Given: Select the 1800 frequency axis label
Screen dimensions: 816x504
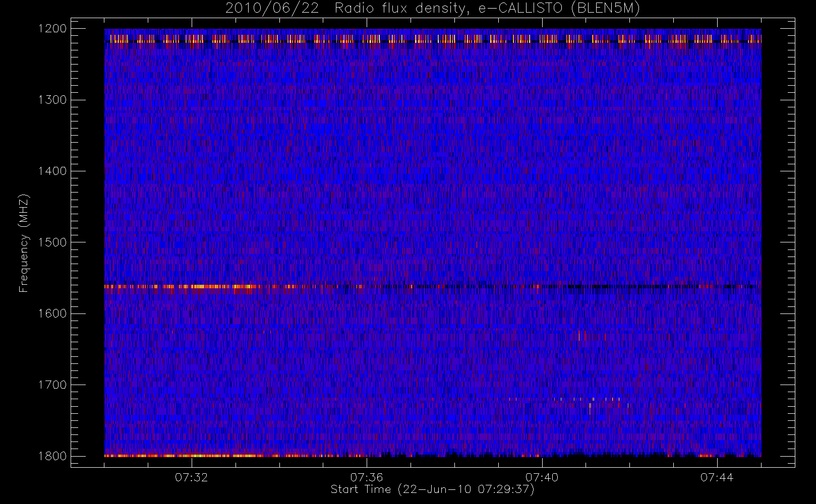Looking at the screenshot, I should (52, 456).
